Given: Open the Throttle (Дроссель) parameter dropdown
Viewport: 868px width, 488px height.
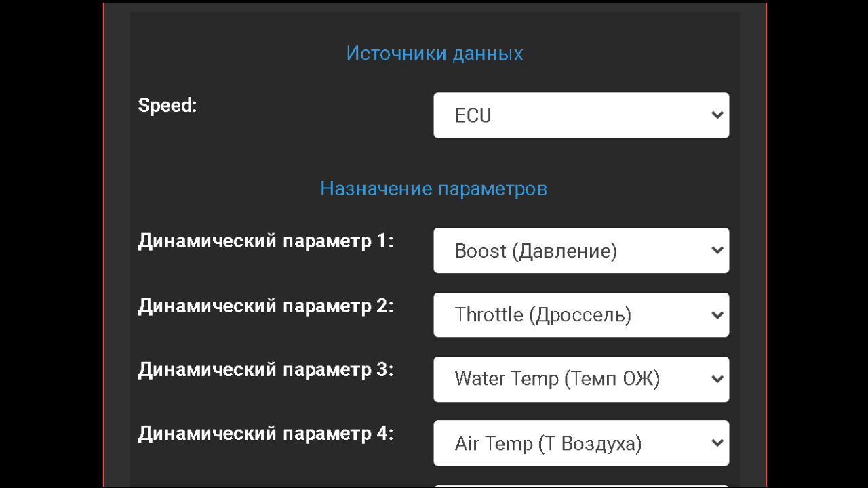Looking at the screenshot, I should 581,314.
